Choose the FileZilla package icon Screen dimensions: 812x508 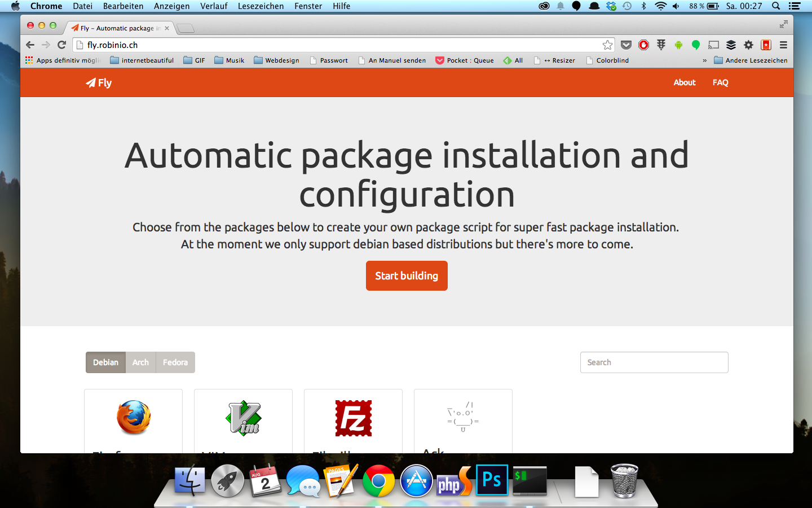(354, 418)
